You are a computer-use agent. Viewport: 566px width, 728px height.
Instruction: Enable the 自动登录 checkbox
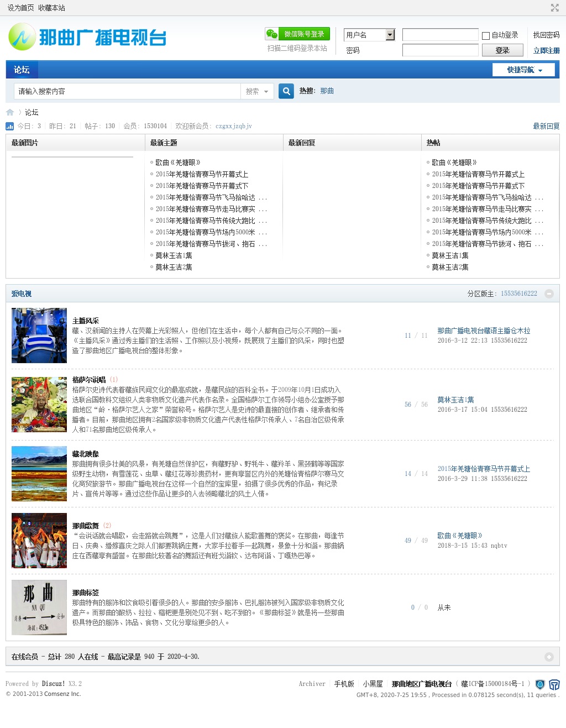coord(486,35)
